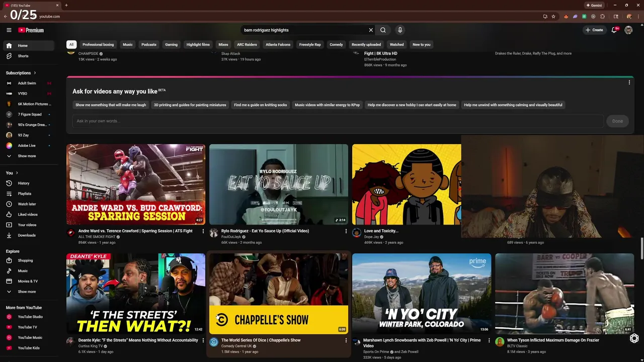Select the Podcasts filter chip
The image size is (644, 362).
tap(149, 45)
